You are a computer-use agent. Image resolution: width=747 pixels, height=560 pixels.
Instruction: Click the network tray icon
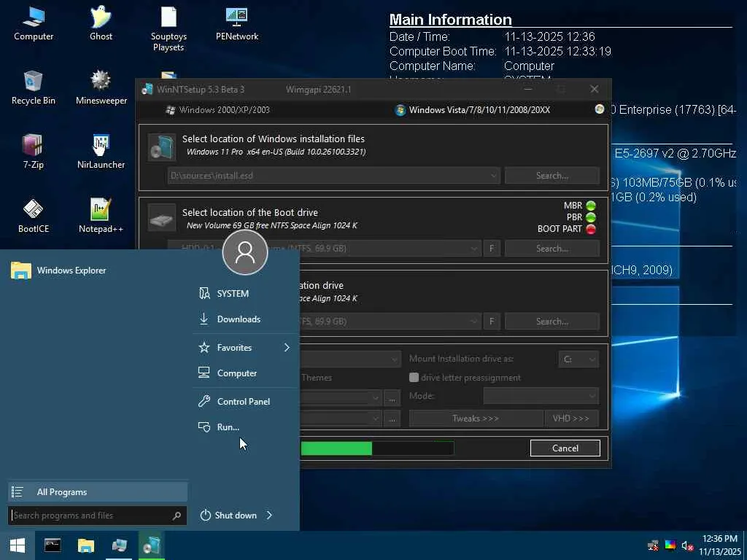(x=653, y=545)
